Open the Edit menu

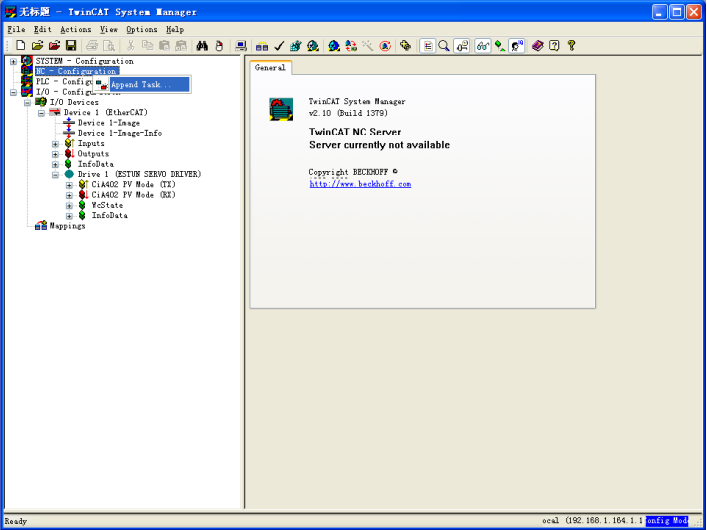click(x=43, y=29)
